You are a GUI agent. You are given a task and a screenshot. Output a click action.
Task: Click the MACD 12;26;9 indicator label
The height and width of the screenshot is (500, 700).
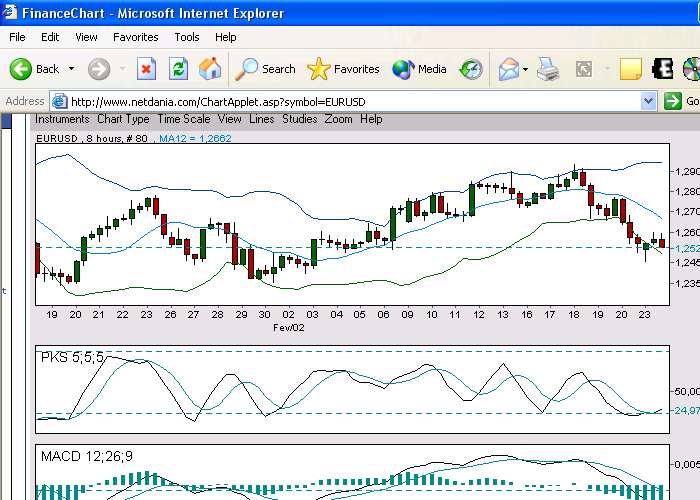(x=87, y=456)
